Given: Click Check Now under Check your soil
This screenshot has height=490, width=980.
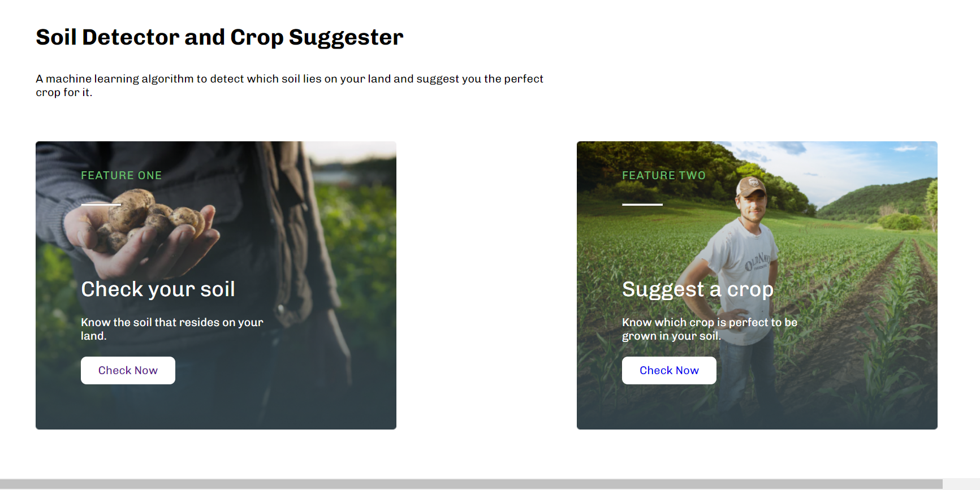Looking at the screenshot, I should point(128,370).
